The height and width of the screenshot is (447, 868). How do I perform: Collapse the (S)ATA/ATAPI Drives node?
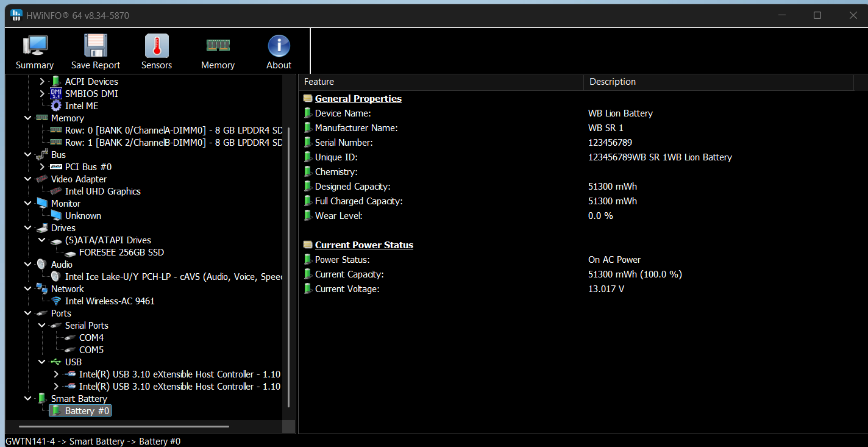pos(42,240)
